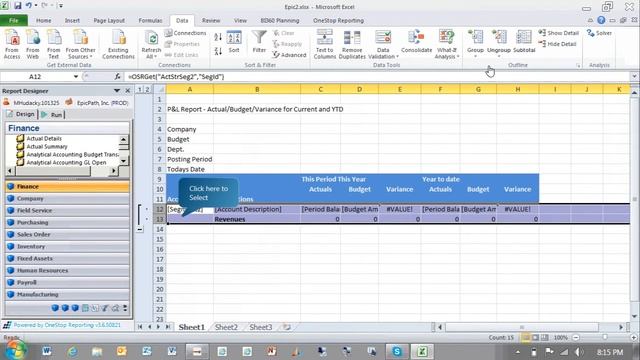Open Excel Help question mark
Viewport: 640px width, 360px height.
pyautogui.click(x=601, y=20)
